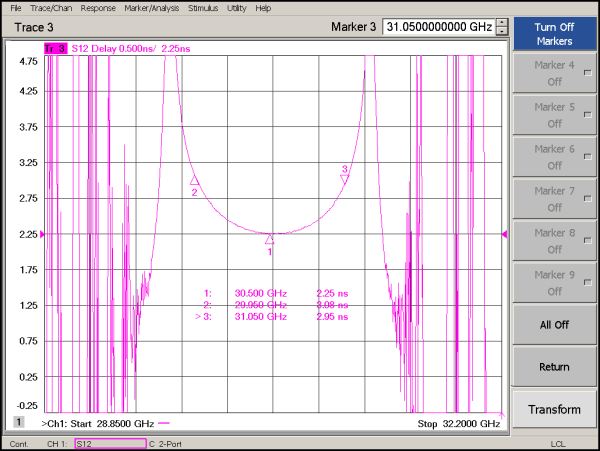Toggle Marker 4 softkey on
The width and height of the screenshot is (600, 451).
point(554,72)
